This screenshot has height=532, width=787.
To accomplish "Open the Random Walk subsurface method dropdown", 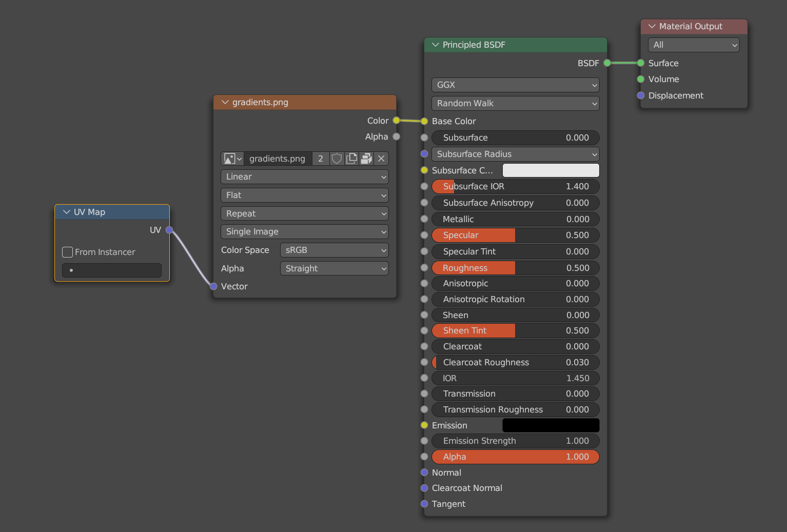I will [516, 103].
